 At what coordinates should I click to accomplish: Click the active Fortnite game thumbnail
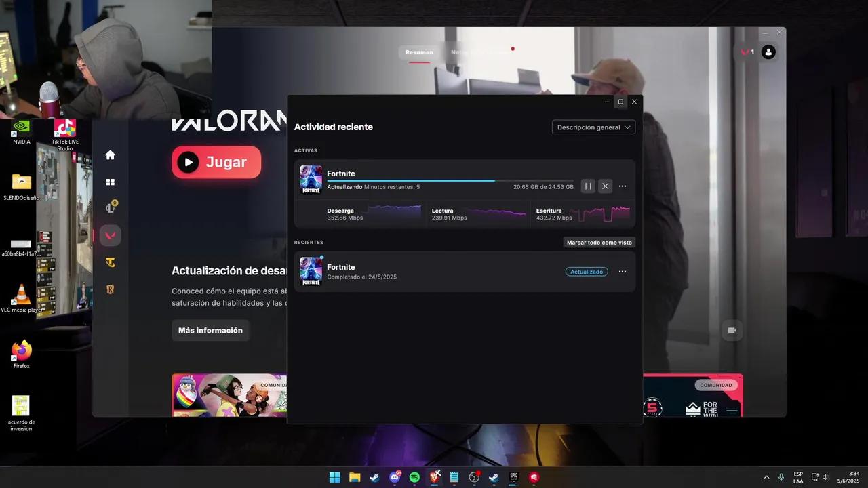(x=311, y=180)
